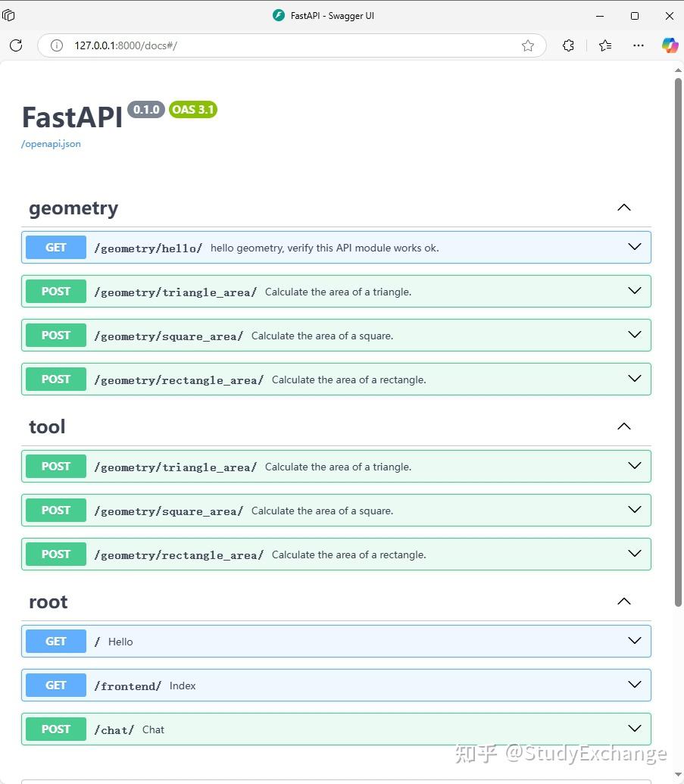
Task: Expand the POST /chat/ endpoint chevron
Action: coord(635,729)
